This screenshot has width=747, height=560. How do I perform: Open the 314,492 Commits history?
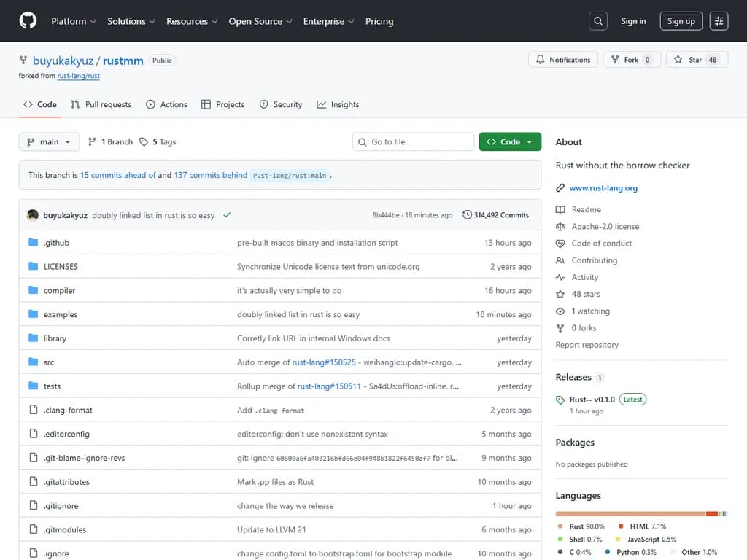[496, 215]
